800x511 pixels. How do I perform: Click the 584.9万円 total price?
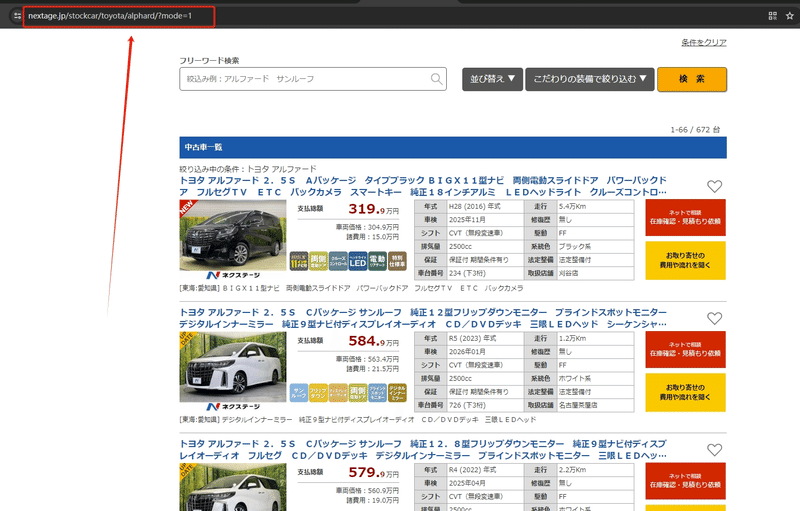[x=373, y=341]
